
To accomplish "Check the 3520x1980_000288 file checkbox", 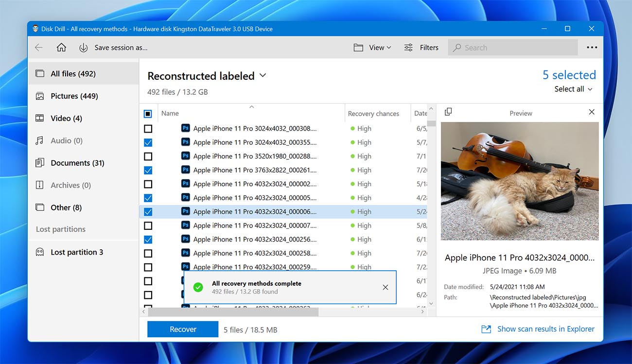I will pos(148,156).
